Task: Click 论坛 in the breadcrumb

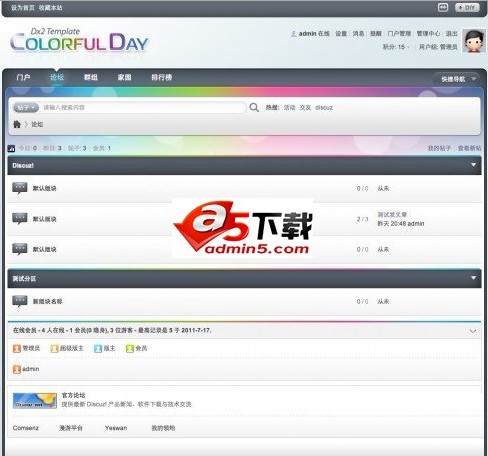Action: 37,124
